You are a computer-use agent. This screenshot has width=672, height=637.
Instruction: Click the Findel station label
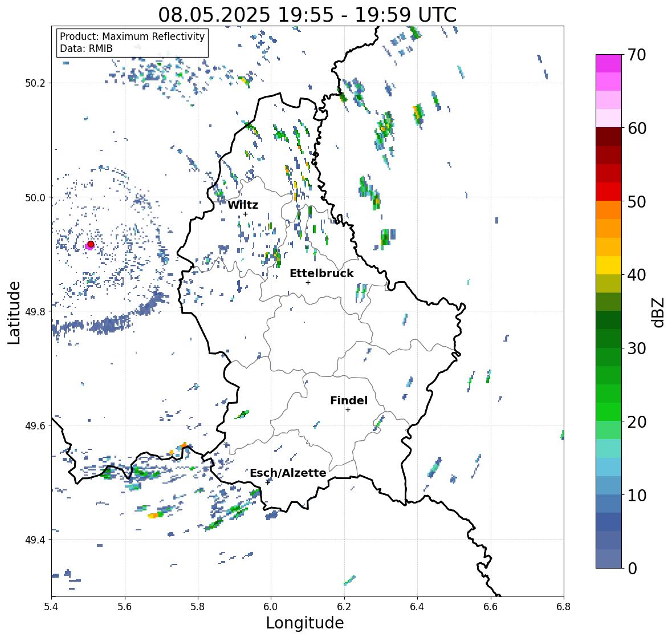[349, 400]
